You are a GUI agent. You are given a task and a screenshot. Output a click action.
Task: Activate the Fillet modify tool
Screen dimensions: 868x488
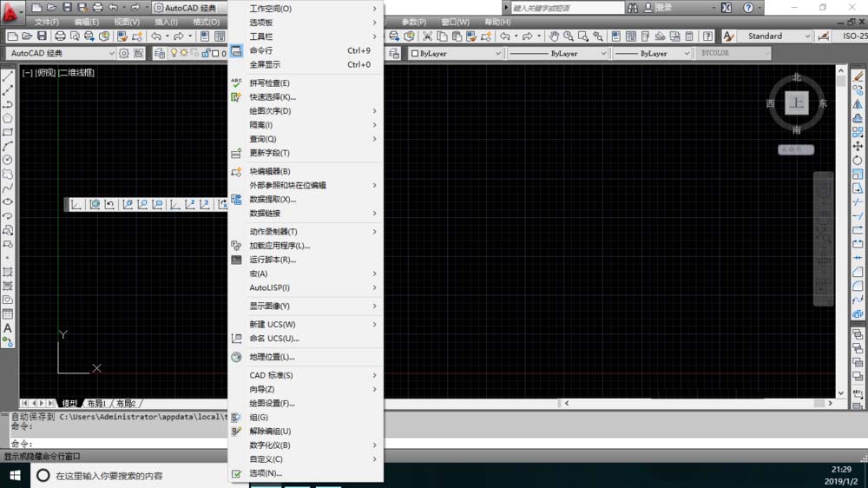(x=858, y=286)
